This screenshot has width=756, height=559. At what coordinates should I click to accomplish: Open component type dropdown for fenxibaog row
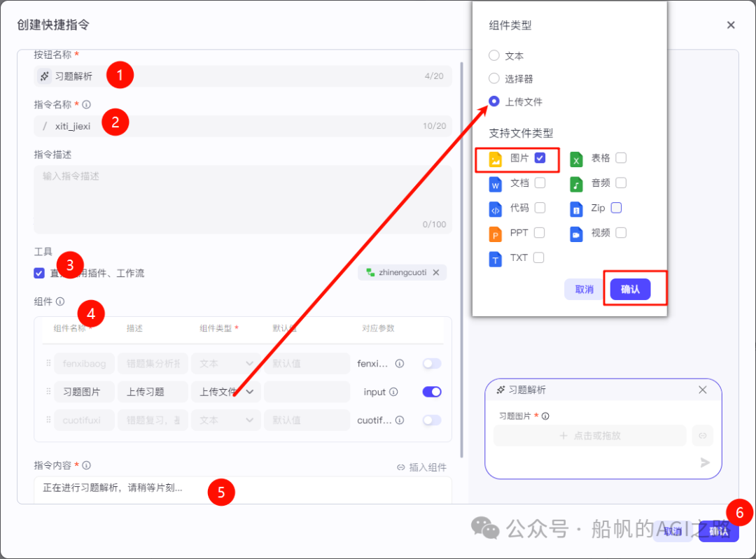point(225,363)
